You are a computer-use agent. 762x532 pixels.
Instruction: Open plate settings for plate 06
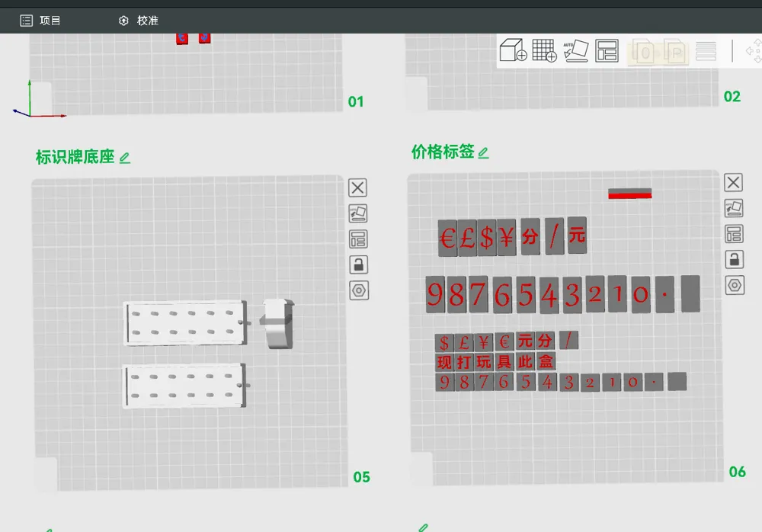735,285
